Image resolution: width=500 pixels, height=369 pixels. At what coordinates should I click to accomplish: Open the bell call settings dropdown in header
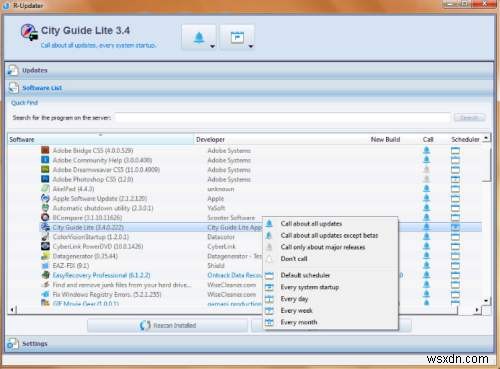[199, 37]
